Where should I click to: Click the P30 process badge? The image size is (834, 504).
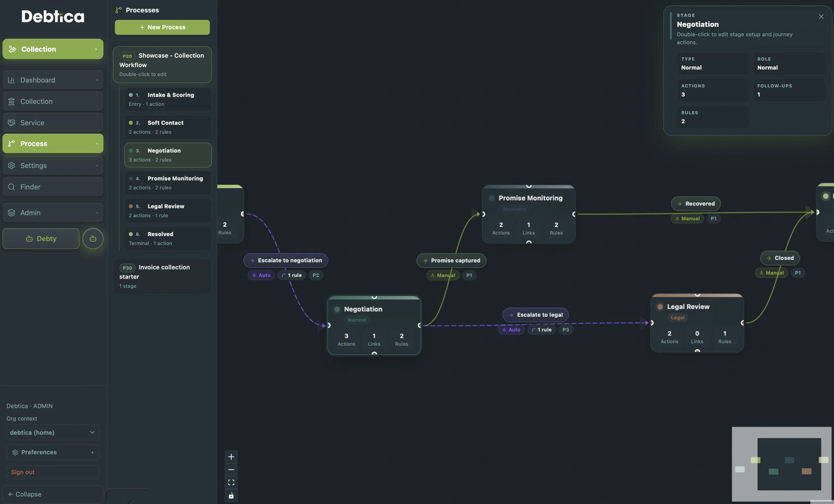127,268
